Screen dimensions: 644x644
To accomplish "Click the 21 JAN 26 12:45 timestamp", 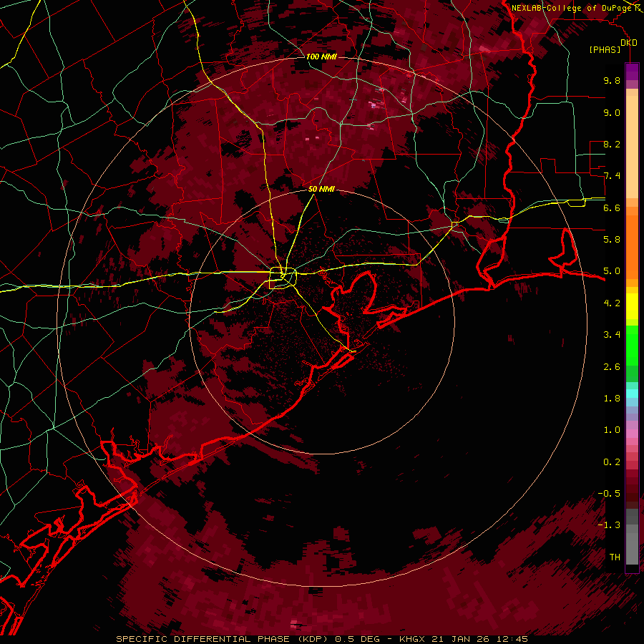I will 479,639.
